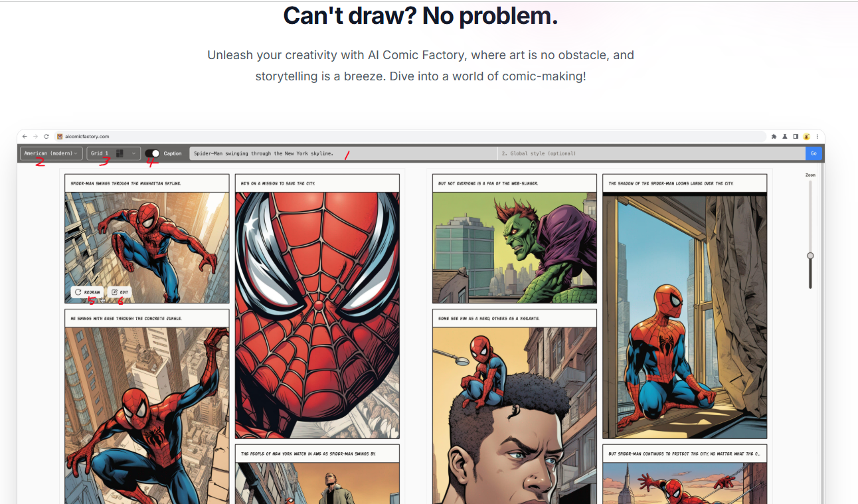
Task: Reload the page with refresh icon
Action: click(46, 136)
